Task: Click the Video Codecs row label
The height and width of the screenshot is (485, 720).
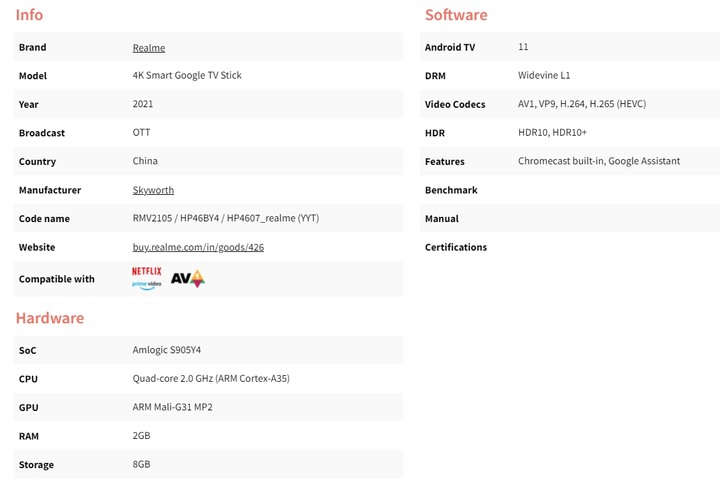Action: [455, 104]
